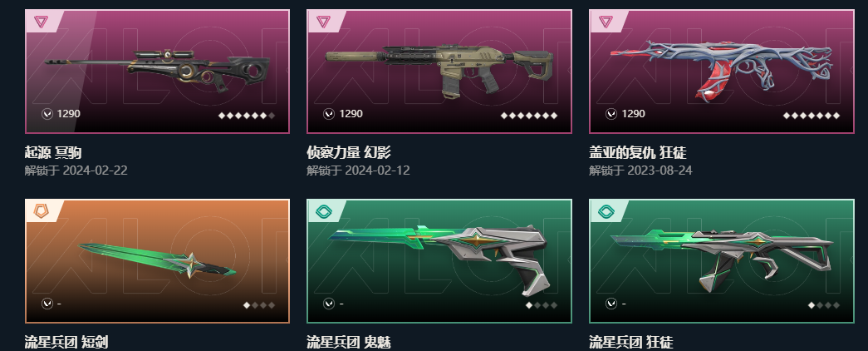Click the pink tier icon on 盖亚的复仇 狂徒 card
Viewport: 868px width, 351px height.
point(606,22)
